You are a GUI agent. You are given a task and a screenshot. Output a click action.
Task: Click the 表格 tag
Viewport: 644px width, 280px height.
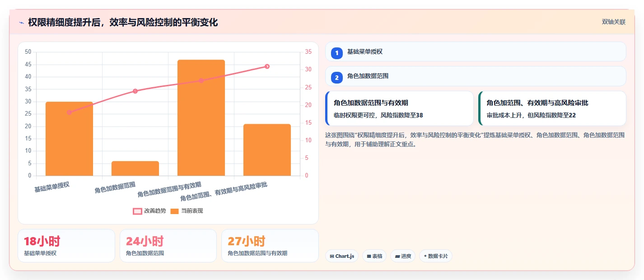(374, 256)
